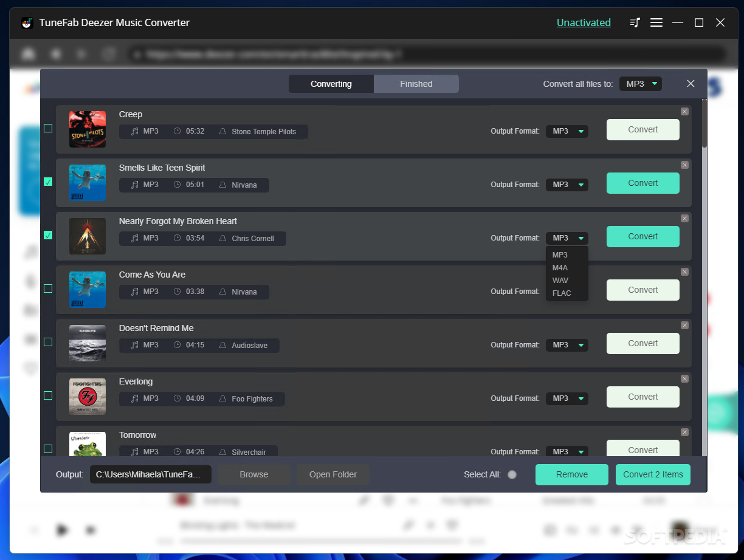Viewport: 744px width, 560px height.
Task: Check the Tomorrow track checkbox
Action: click(x=48, y=449)
